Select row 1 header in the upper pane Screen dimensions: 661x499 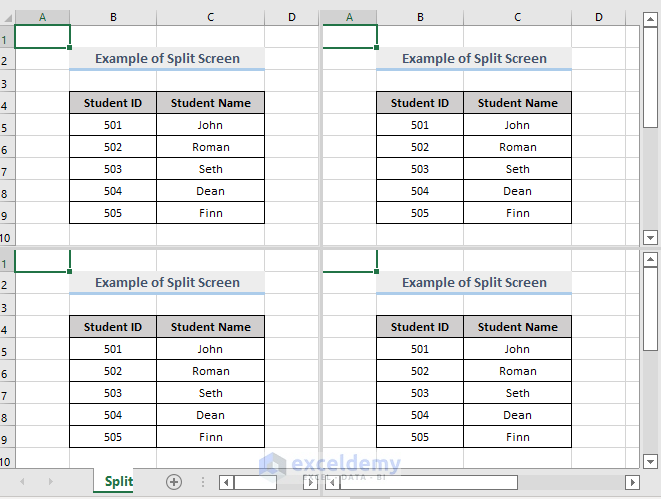pos(7,37)
